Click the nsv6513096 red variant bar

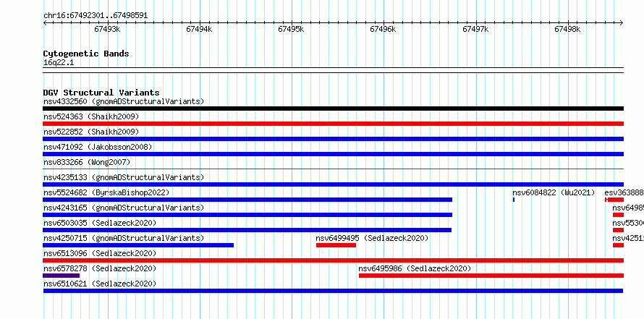(x=333, y=260)
